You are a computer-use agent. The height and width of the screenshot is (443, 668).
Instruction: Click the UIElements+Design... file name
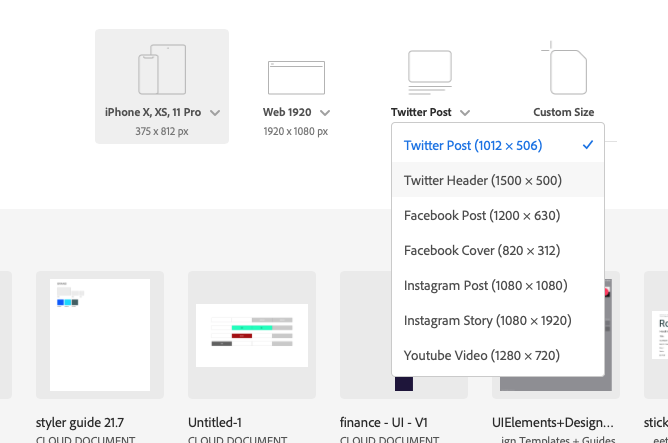tap(553, 423)
